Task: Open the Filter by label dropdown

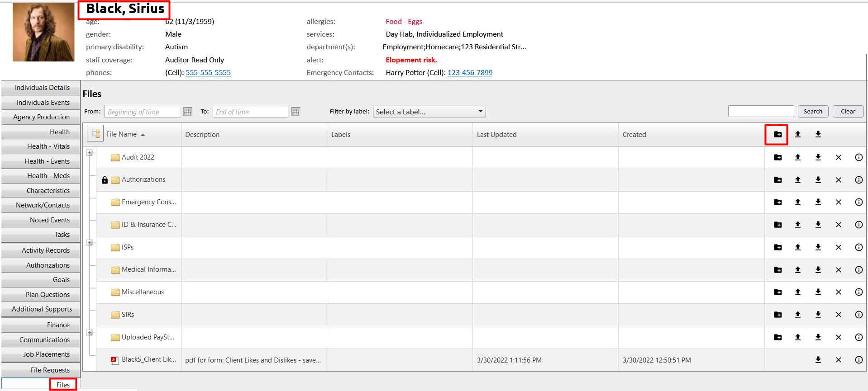Action: pos(429,112)
